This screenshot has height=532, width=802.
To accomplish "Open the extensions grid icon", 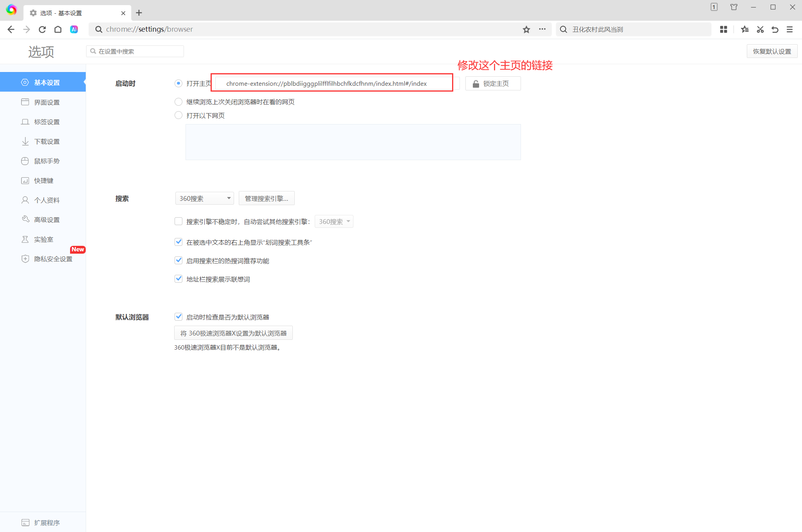I will coord(723,29).
